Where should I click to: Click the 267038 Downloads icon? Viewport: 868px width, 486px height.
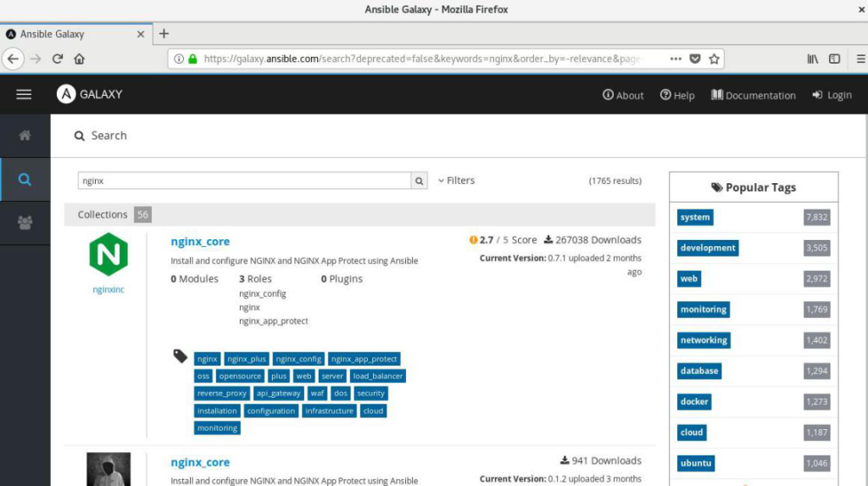[x=548, y=239]
